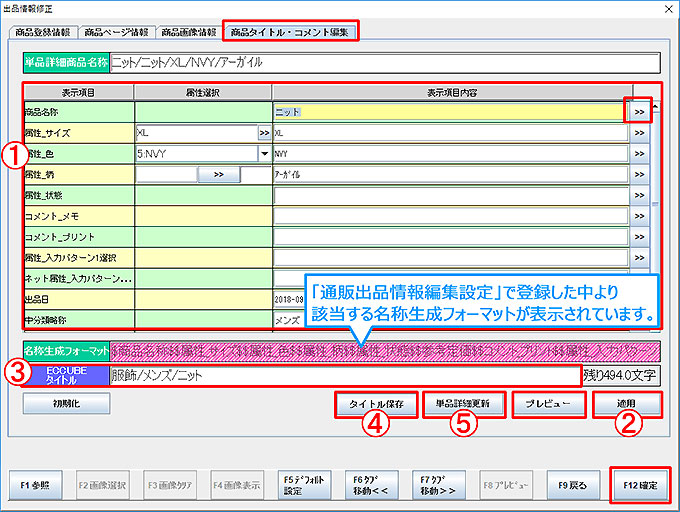The width and height of the screenshot is (680, 512).
Task: Click the >> button in 商品名称 row
Action: (639, 112)
